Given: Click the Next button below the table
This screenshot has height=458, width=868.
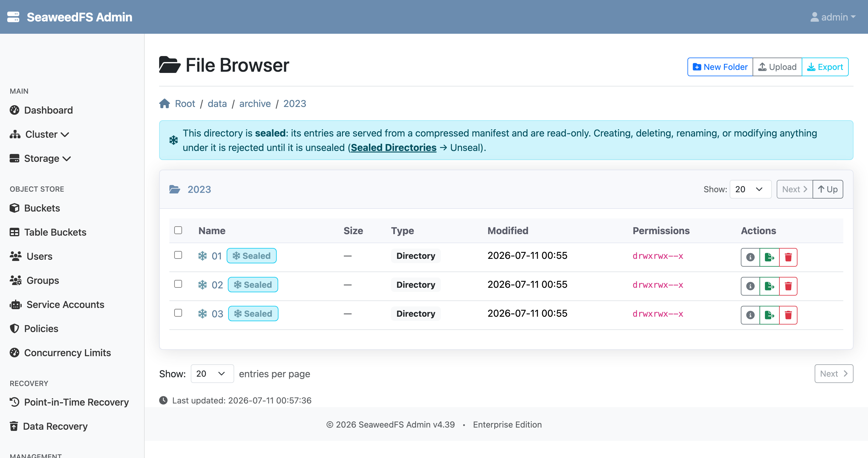Looking at the screenshot, I should (834, 374).
